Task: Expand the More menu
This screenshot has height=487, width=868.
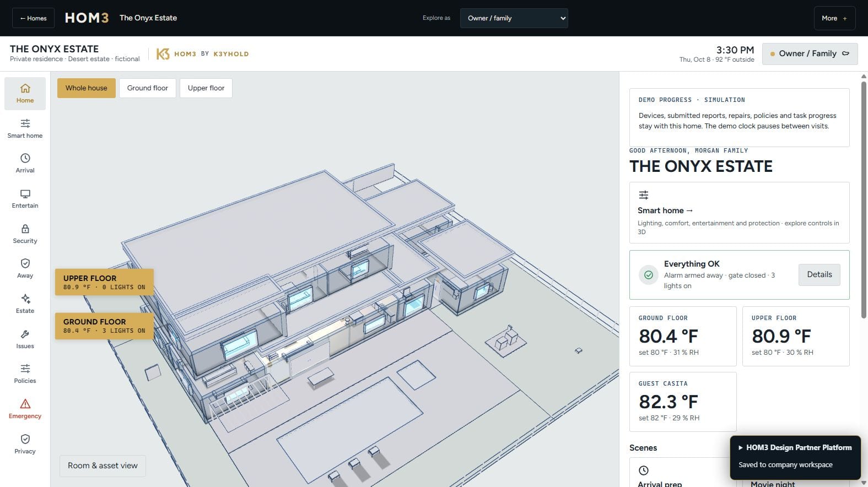Action: (834, 18)
